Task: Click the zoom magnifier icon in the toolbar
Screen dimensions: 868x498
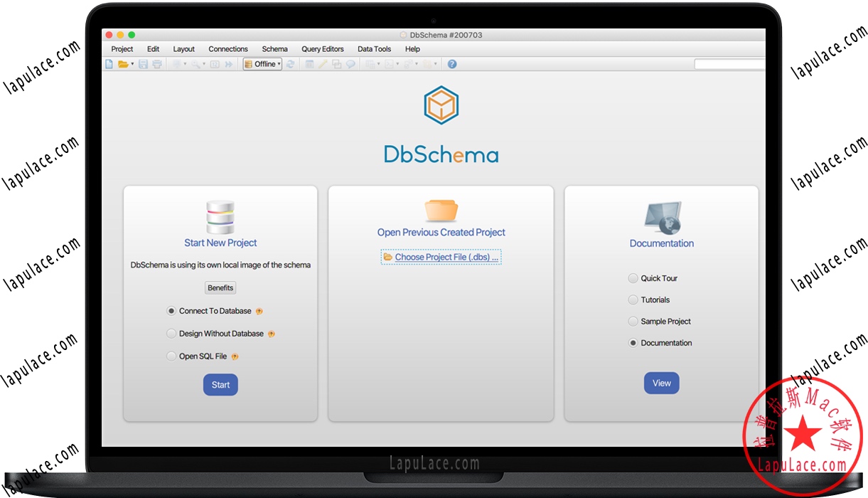Action: pos(196,64)
